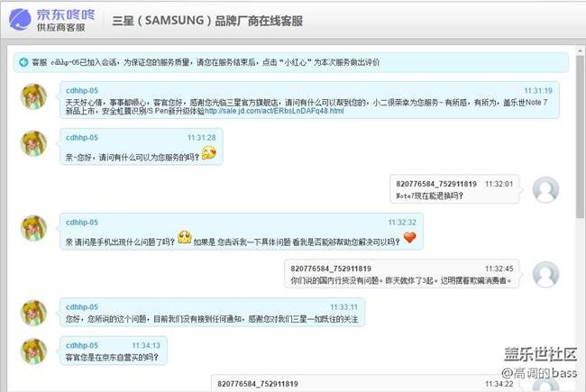This screenshot has height=392, width=586.
Task: Open the sale.jd.com link in the welcome message
Action: pos(274,111)
